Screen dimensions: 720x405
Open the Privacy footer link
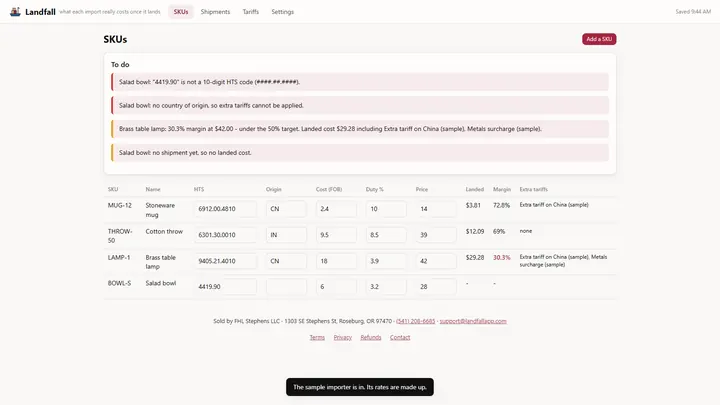coord(343,337)
